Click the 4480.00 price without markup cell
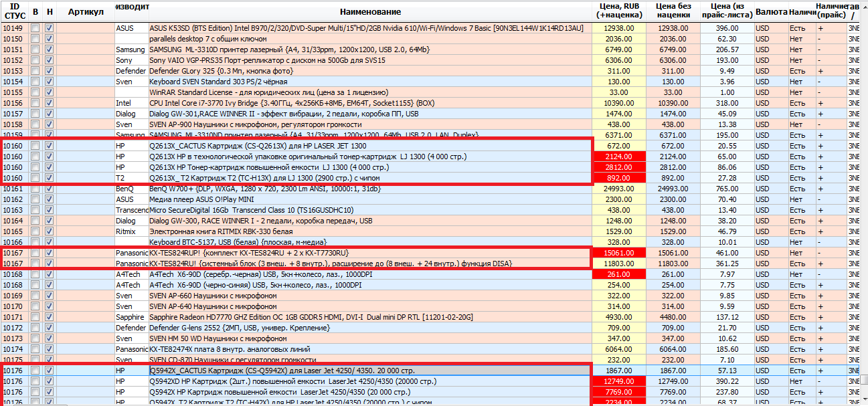Image resolution: width=868 pixels, height=406 pixels. [x=673, y=317]
